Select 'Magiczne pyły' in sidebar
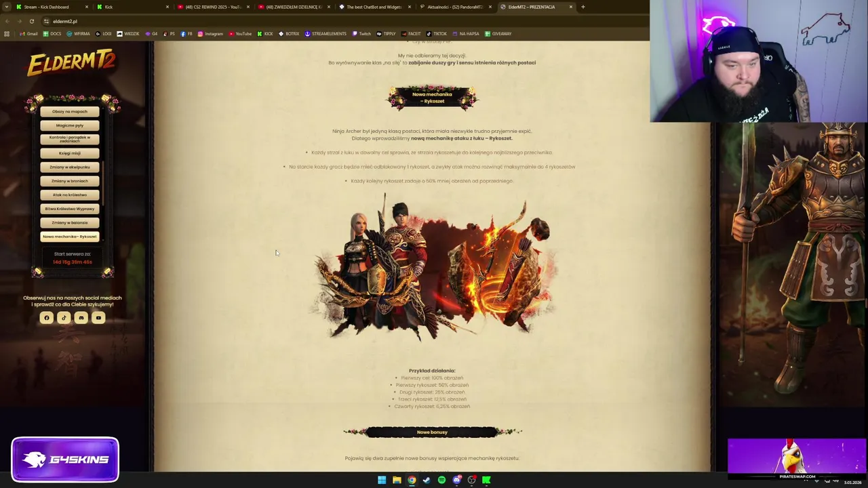868x488 pixels. pyautogui.click(x=70, y=125)
